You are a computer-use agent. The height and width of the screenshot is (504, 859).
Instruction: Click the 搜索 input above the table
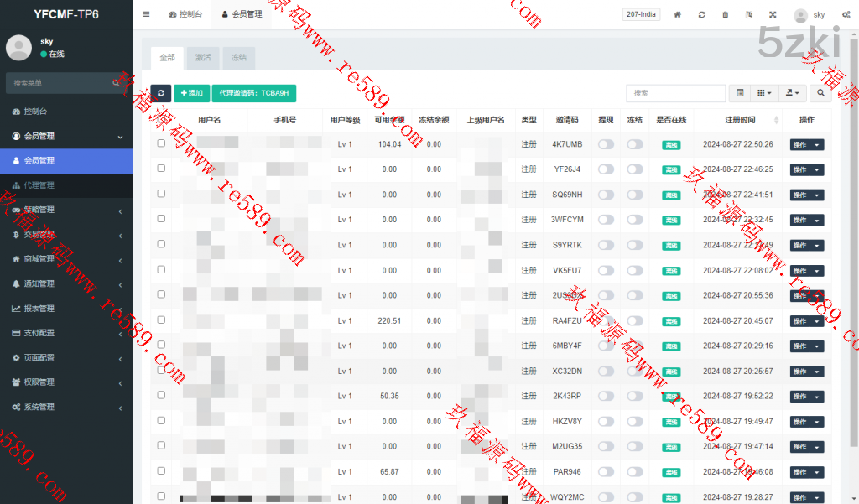pyautogui.click(x=675, y=93)
